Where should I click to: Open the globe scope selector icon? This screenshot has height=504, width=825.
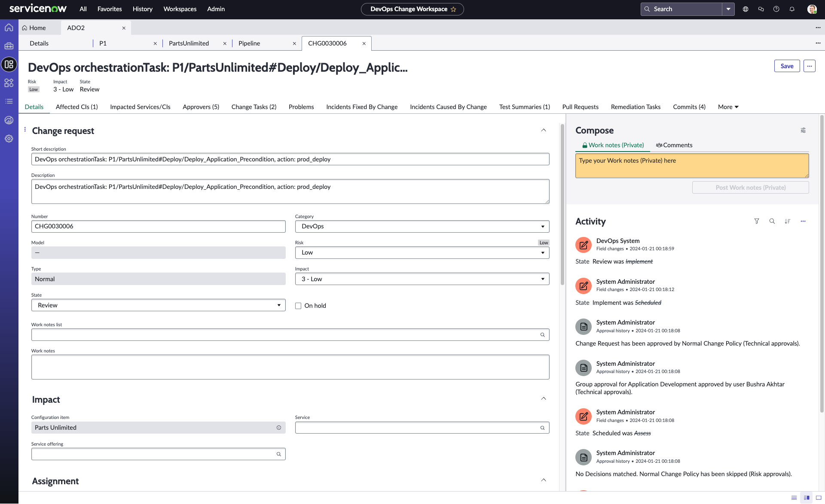point(746,9)
